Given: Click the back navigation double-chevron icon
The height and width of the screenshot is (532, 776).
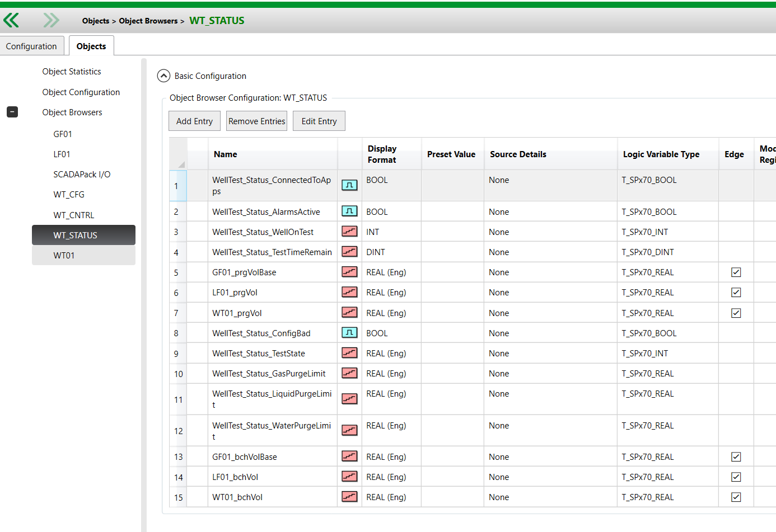Looking at the screenshot, I should click(11, 21).
